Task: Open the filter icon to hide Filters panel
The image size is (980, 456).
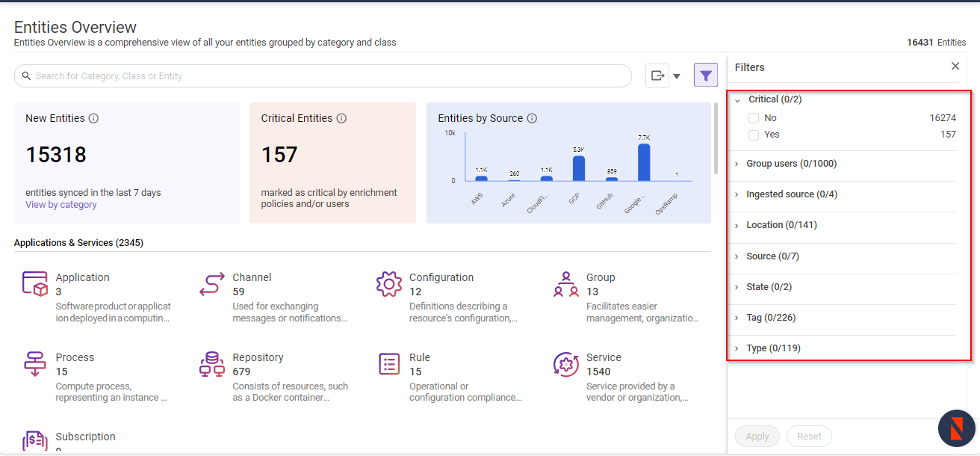Action: 705,75
